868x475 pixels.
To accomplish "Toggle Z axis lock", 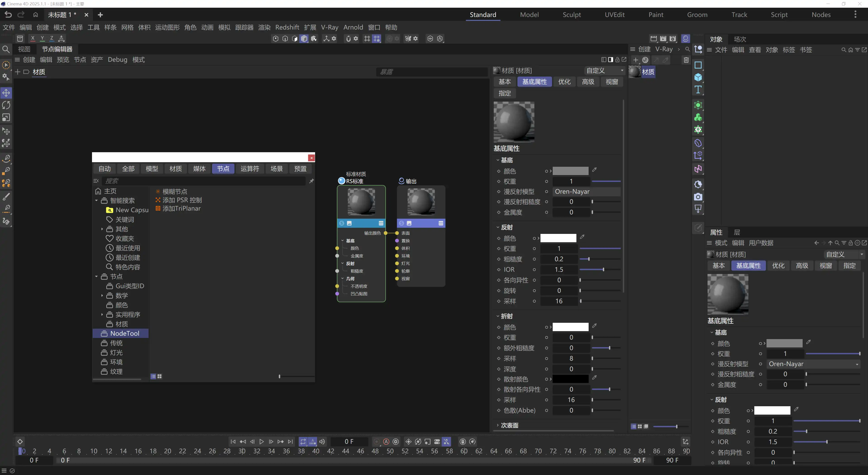I will tap(52, 38).
